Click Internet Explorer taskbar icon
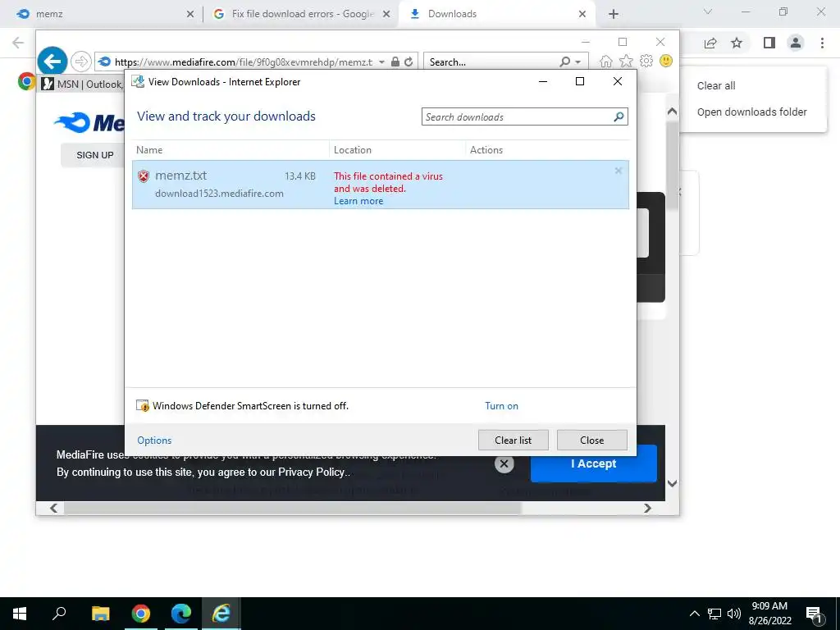The width and height of the screenshot is (840, 630). click(221, 614)
